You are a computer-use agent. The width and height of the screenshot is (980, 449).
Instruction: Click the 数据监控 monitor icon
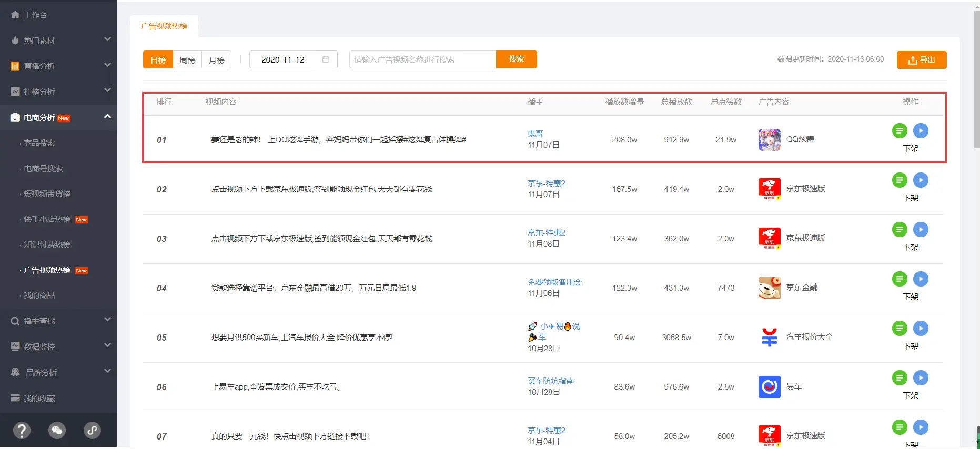tap(15, 346)
